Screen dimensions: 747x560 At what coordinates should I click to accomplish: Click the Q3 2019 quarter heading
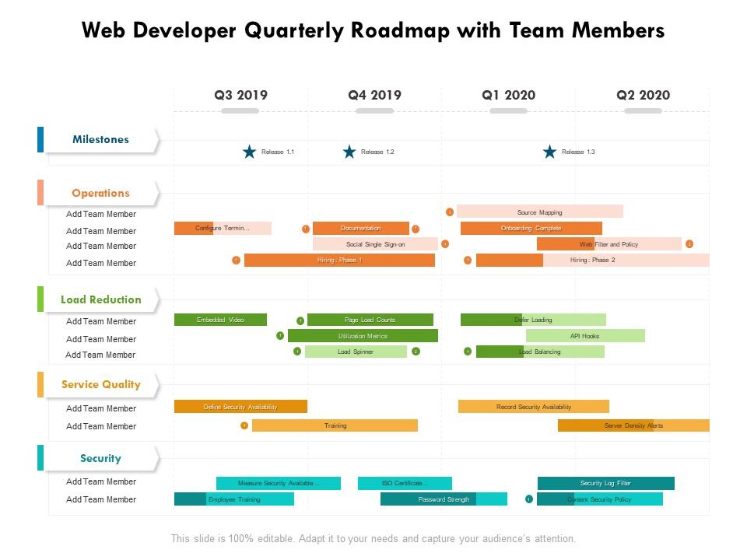[240, 95]
